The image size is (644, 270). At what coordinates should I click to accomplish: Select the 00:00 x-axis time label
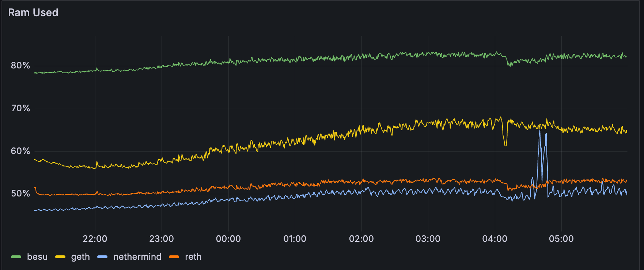[228, 239]
